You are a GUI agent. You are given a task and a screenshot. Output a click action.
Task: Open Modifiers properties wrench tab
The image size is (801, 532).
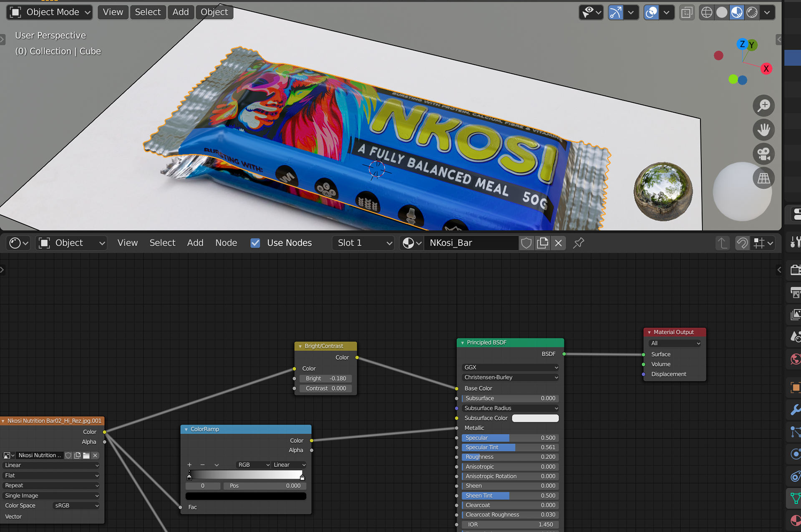coord(795,410)
